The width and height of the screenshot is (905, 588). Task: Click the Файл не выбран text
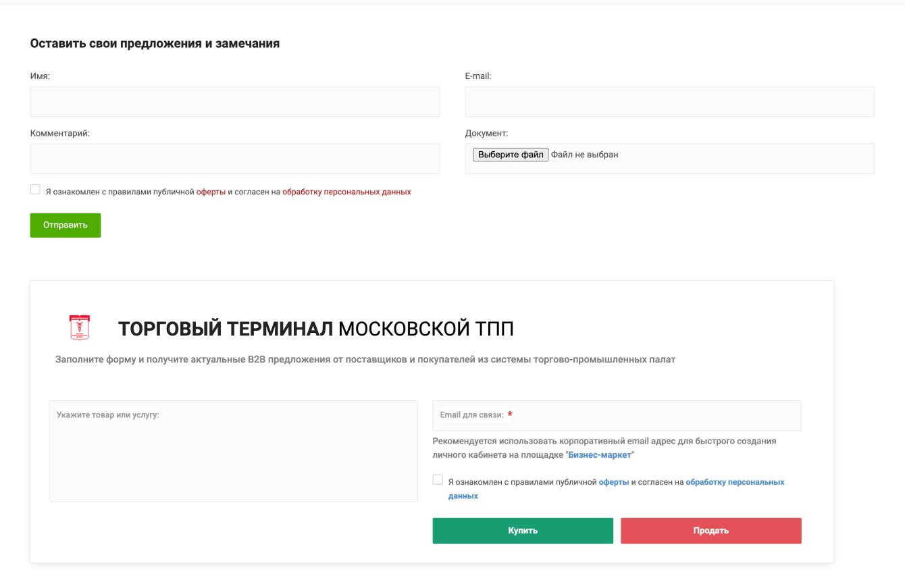coord(585,155)
